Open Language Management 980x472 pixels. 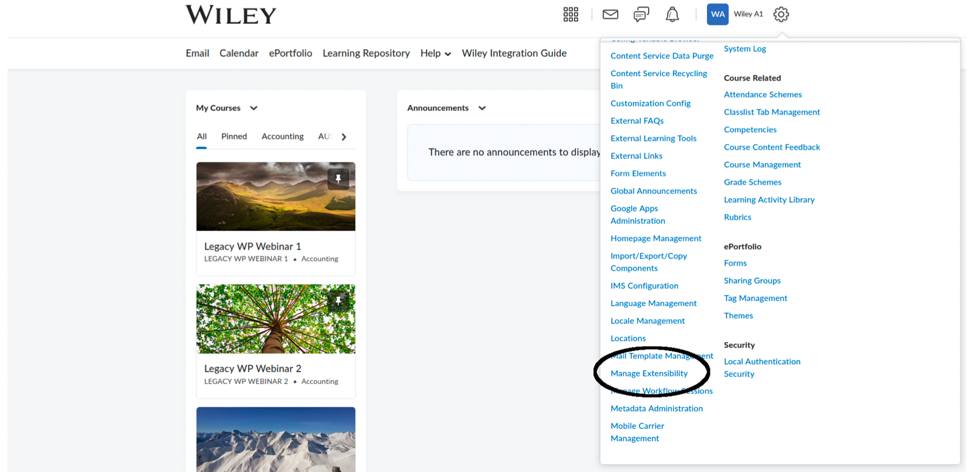tap(654, 304)
